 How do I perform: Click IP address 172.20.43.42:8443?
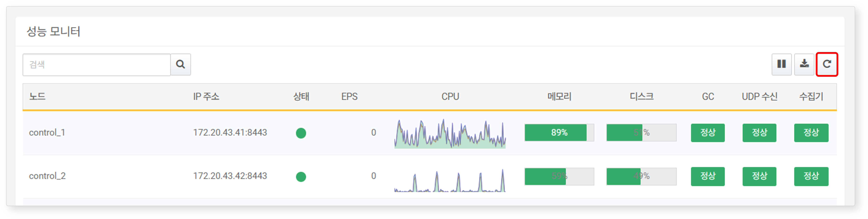click(230, 176)
